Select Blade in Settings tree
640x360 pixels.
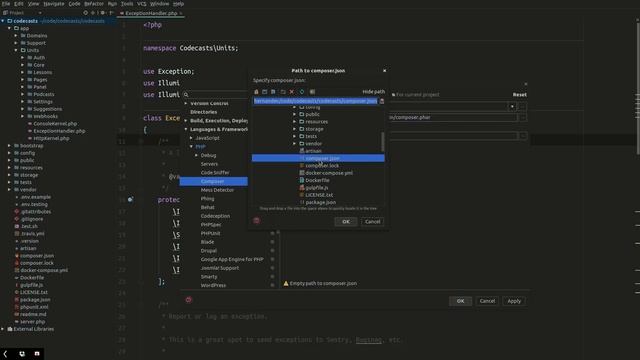pyautogui.click(x=207, y=242)
